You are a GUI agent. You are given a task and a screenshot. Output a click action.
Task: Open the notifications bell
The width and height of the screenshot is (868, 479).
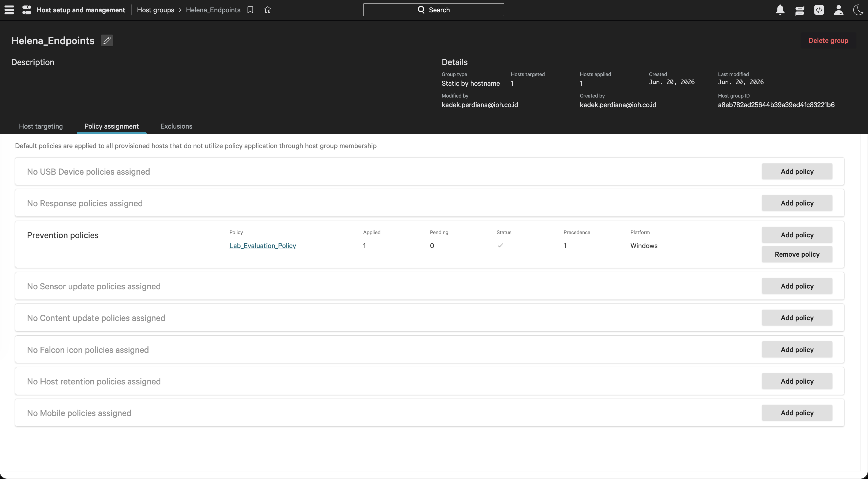780,10
